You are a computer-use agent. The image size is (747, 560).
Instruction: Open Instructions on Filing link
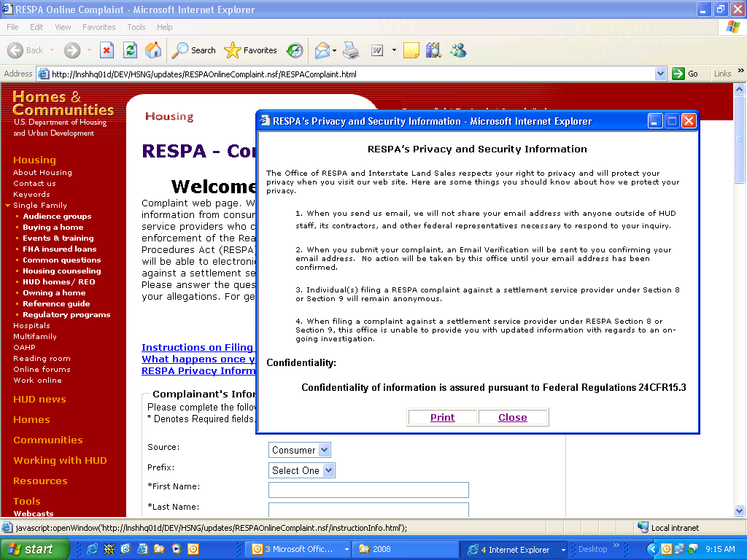[x=198, y=348]
